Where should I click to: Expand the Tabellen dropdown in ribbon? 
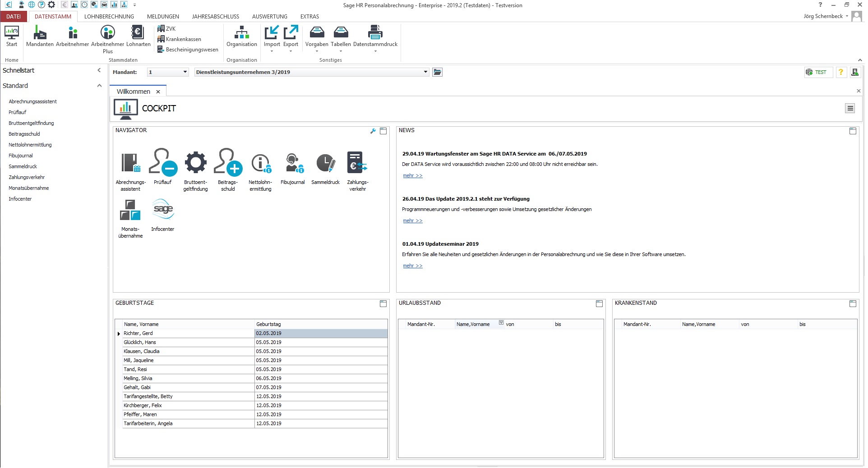pos(341,51)
